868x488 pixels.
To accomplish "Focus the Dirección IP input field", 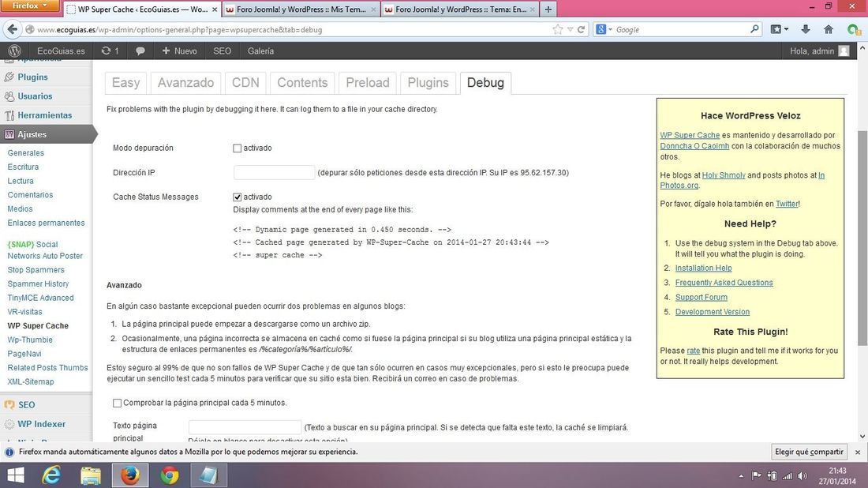I will pos(274,173).
